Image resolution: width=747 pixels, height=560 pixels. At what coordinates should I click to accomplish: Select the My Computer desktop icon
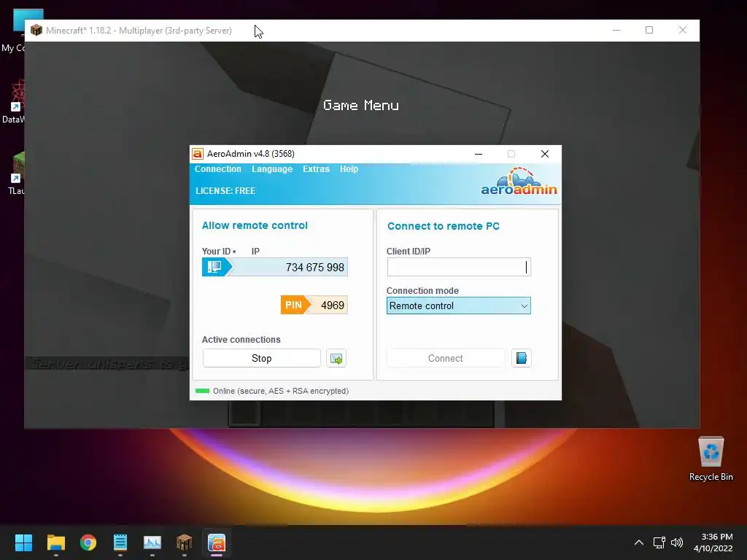[x=13, y=31]
